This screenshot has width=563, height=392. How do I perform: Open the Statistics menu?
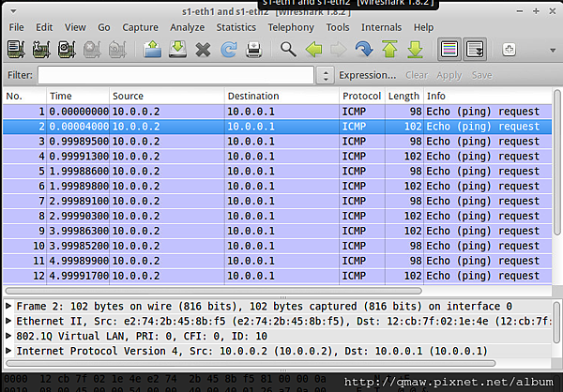236,27
